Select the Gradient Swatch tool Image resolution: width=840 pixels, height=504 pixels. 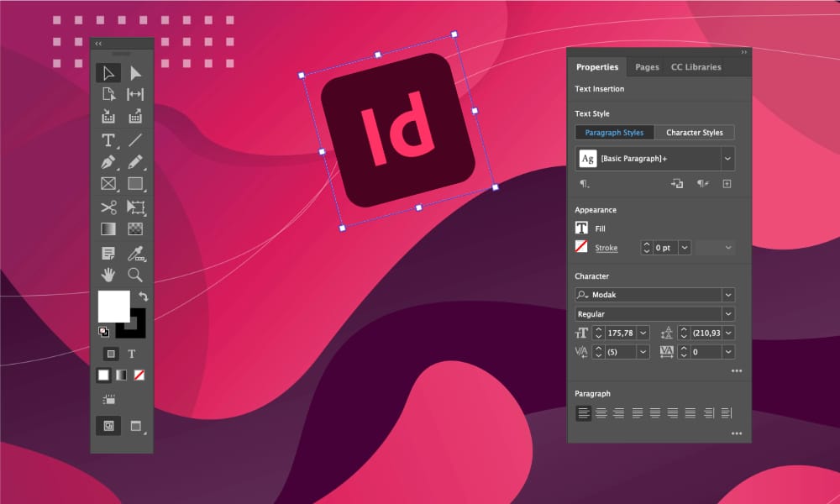coord(108,228)
